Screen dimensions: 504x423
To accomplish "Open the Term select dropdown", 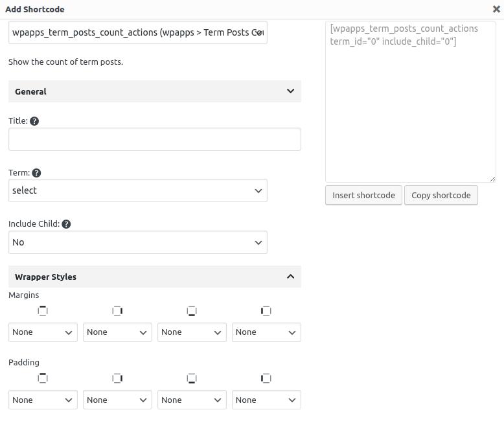I will pyautogui.click(x=137, y=190).
